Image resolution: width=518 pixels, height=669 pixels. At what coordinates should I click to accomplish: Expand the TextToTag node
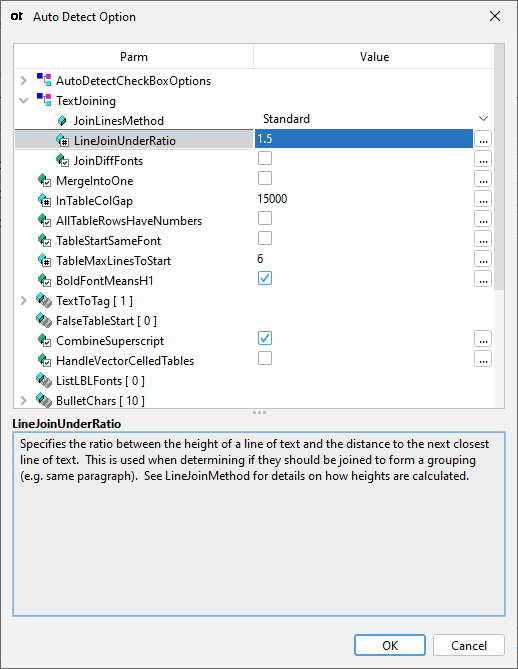click(24, 301)
